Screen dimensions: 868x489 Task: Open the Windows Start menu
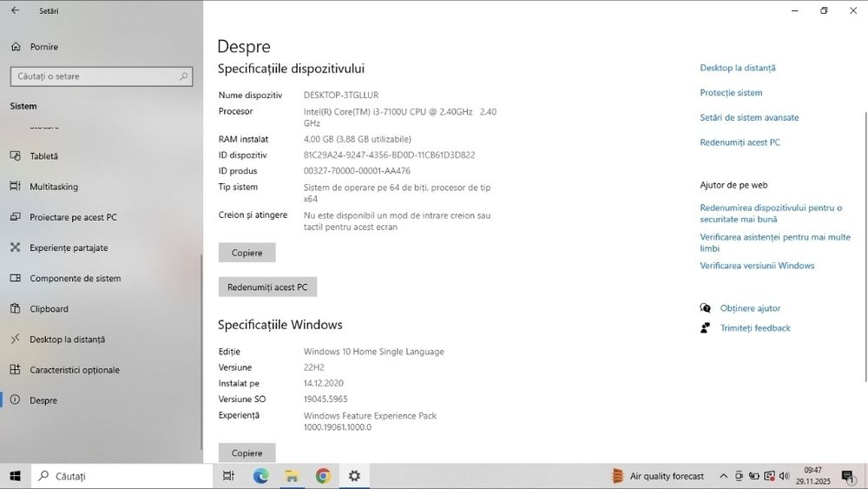(x=16, y=476)
